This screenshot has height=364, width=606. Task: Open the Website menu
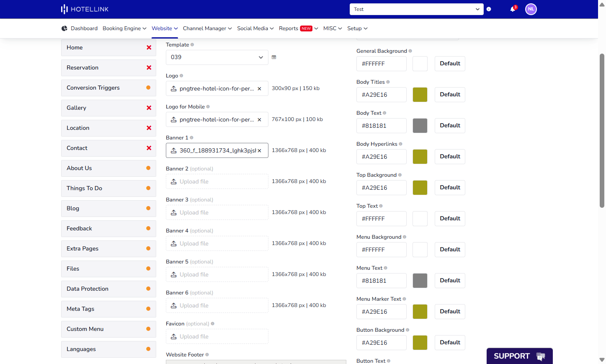(x=165, y=28)
